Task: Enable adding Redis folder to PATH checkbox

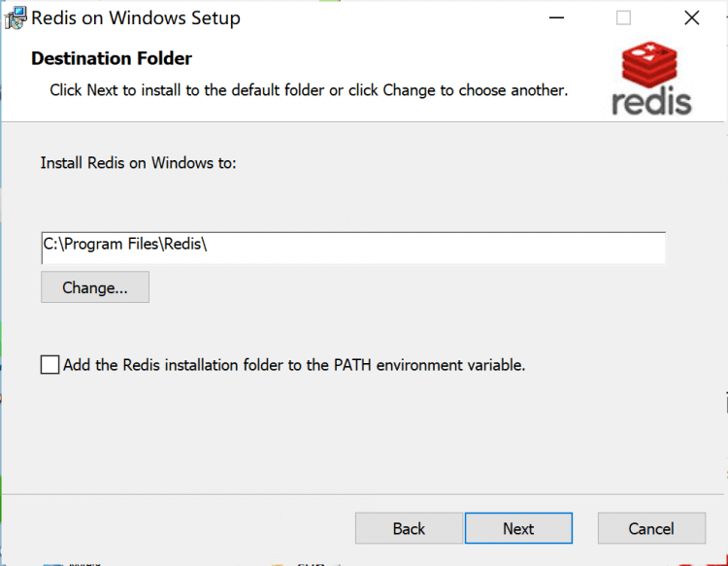Action: pyautogui.click(x=50, y=365)
